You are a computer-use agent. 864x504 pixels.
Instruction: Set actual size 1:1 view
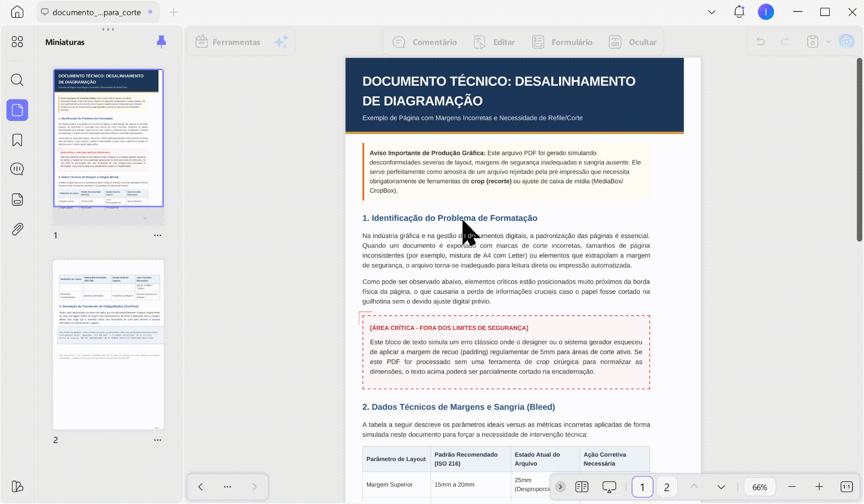pos(847,487)
